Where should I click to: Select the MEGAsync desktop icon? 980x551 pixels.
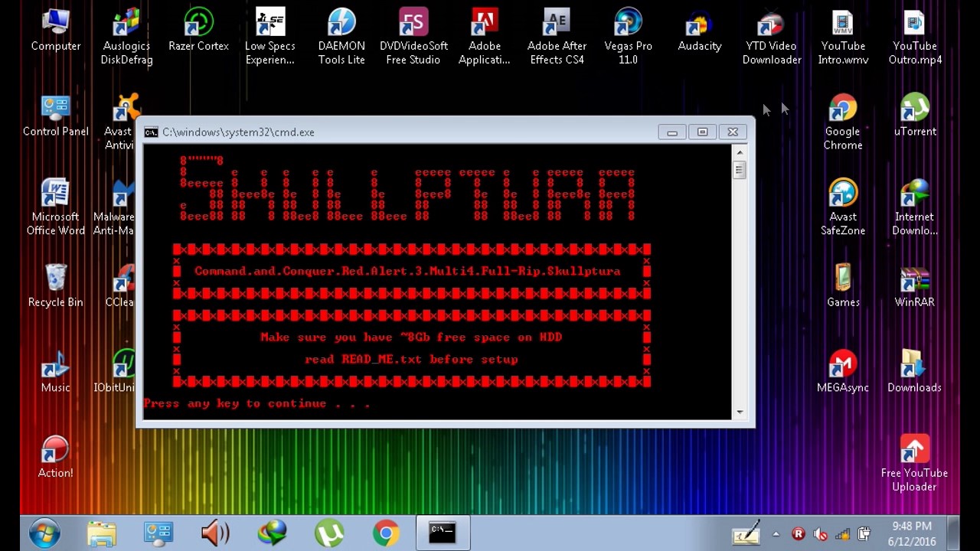tap(843, 372)
